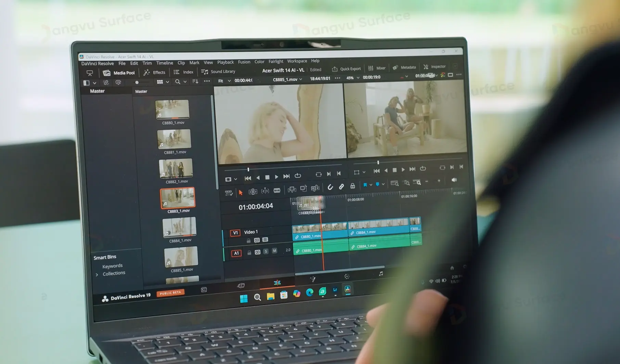The width and height of the screenshot is (620, 364).
Task: Open the 45% timeline viewer zoom dropdown
Action: click(x=353, y=78)
